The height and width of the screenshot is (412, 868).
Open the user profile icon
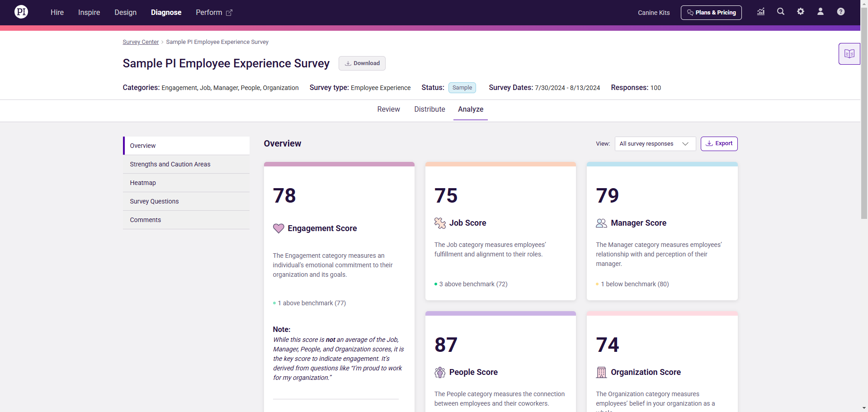tap(821, 12)
